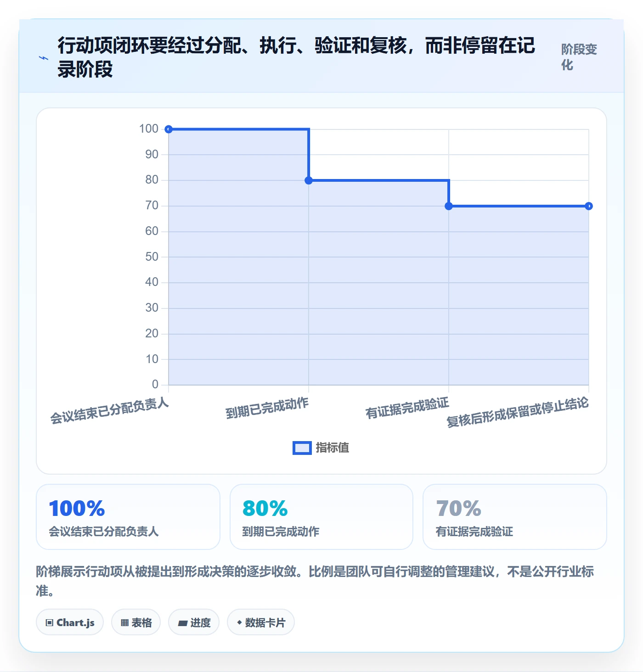643x672 pixels.
Task: Click the lightning bolt icon beside the title
Action: [44, 58]
